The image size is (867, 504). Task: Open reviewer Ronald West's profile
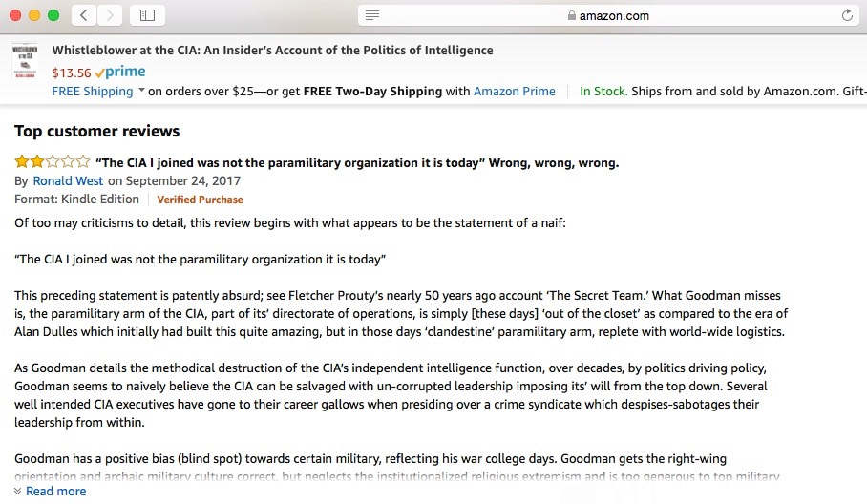[x=68, y=180]
